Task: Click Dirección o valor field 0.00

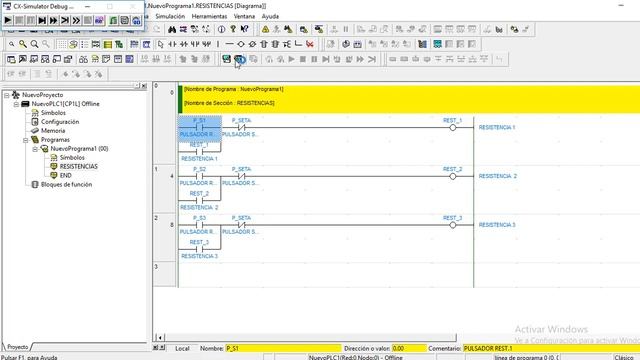Action: [409, 348]
